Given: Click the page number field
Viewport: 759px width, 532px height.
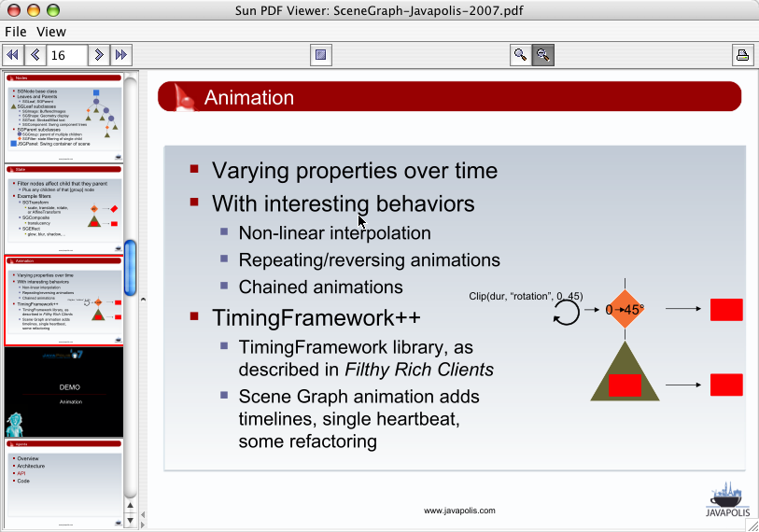Looking at the screenshot, I should 67,55.
